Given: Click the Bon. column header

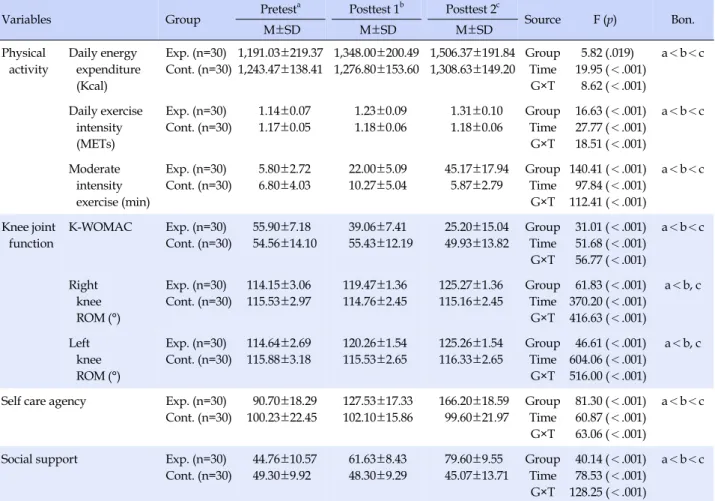Looking at the screenshot, I should coord(683,20).
